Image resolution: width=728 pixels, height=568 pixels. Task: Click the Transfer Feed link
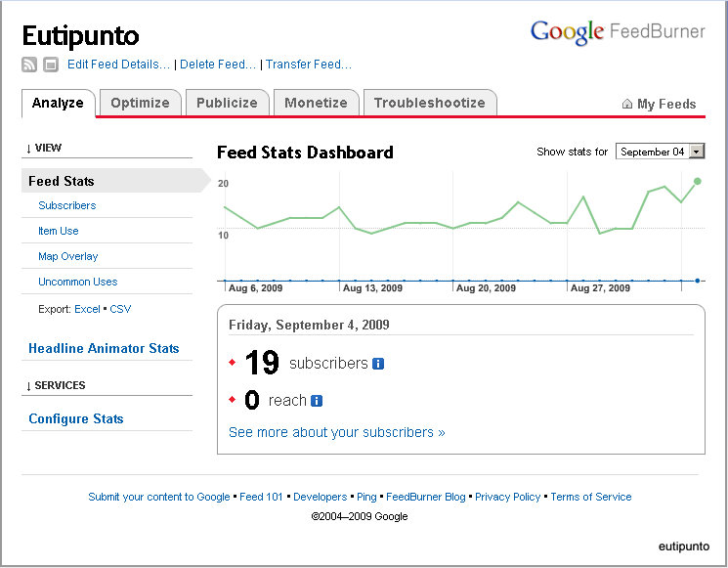(x=309, y=65)
